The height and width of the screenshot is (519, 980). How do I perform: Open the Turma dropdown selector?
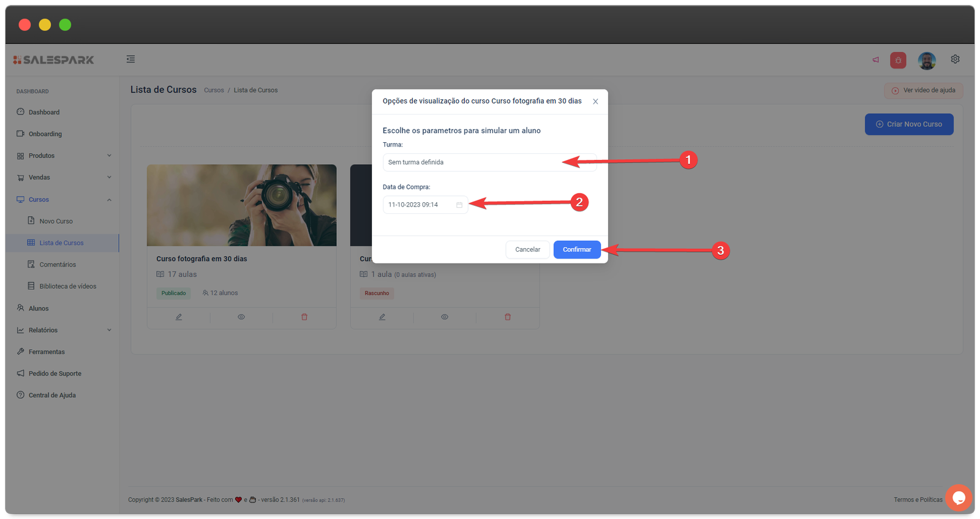(x=489, y=162)
